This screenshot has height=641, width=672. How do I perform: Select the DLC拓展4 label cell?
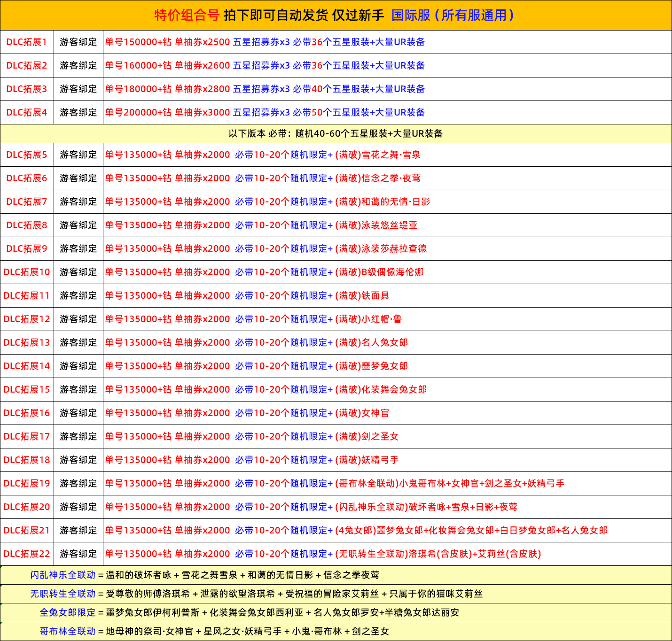pos(27,113)
